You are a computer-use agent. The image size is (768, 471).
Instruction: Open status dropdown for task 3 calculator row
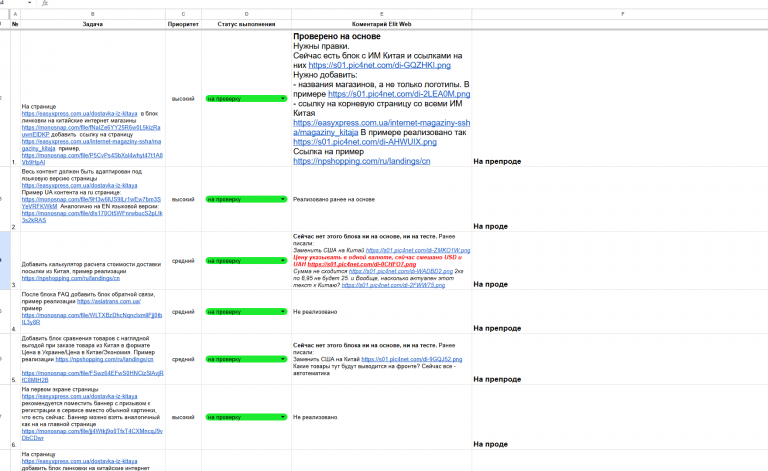click(283, 260)
